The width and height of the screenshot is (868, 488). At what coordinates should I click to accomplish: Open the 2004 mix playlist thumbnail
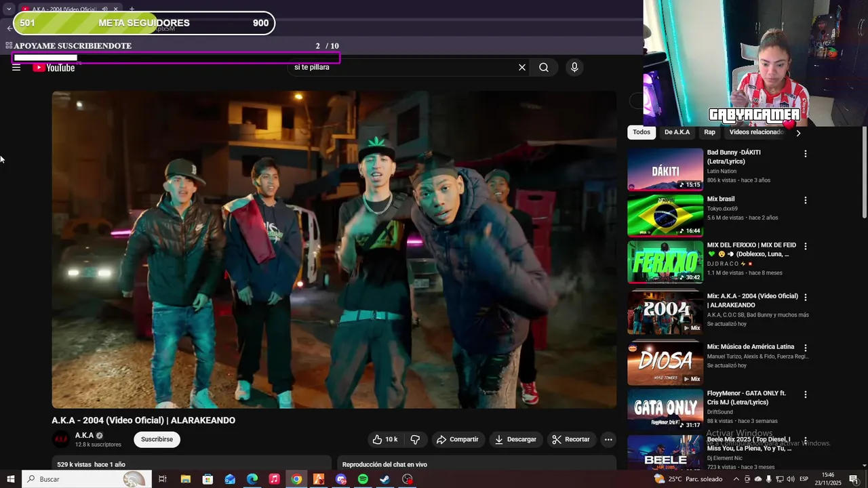point(665,312)
